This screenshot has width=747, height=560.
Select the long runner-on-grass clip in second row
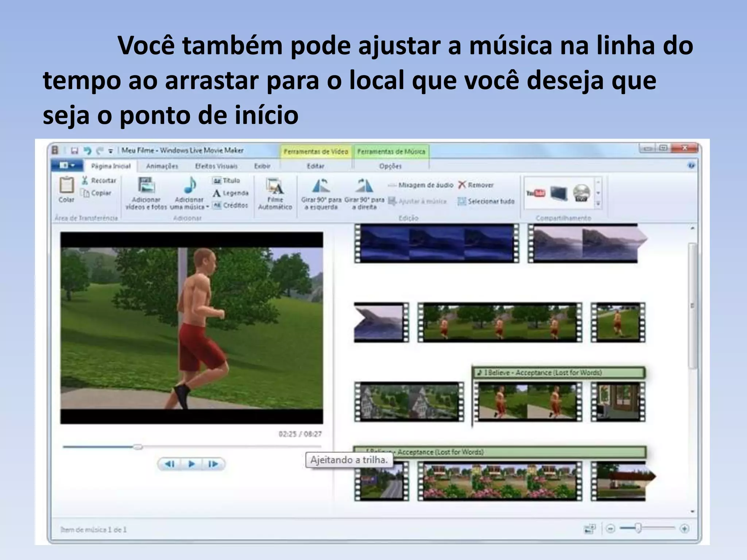(x=500, y=322)
